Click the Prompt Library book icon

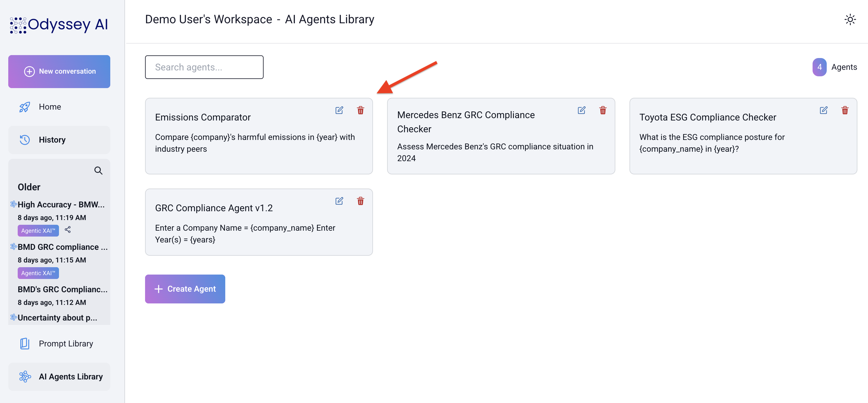pos(24,343)
